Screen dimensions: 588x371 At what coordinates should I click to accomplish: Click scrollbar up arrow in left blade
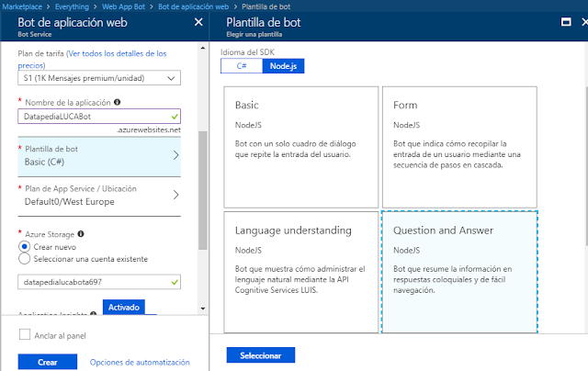(203, 48)
